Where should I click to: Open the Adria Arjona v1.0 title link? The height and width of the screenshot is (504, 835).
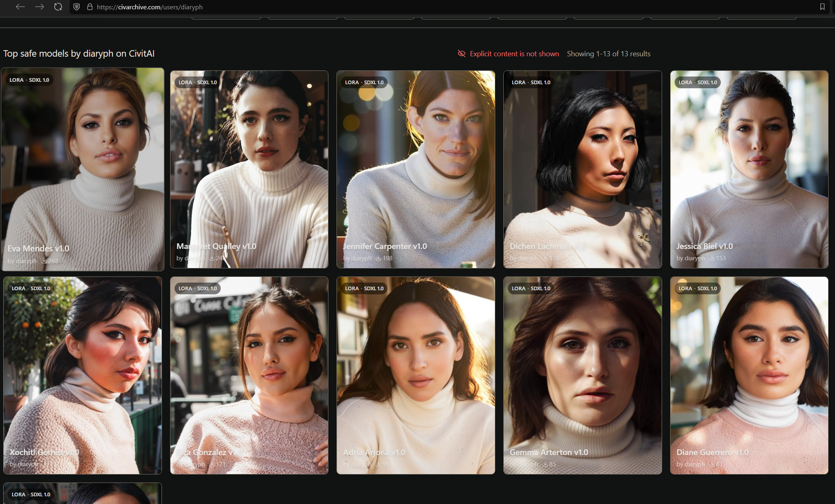tap(374, 452)
